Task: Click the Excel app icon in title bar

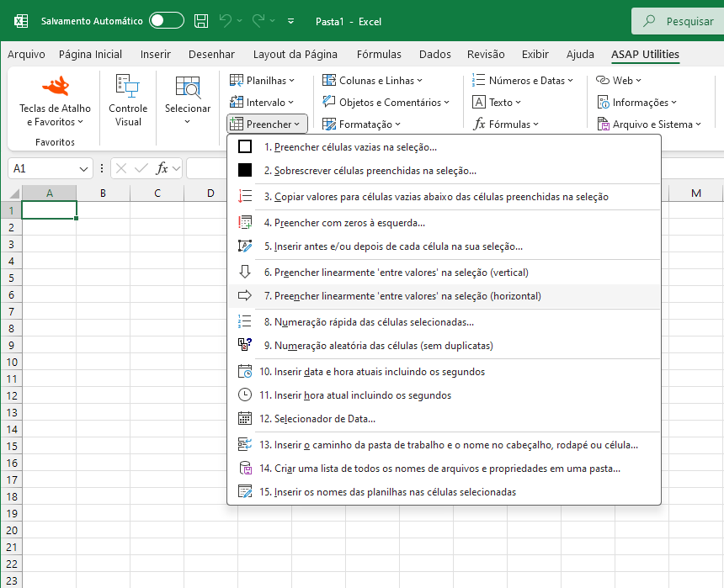Action: pyautogui.click(x=21, y=21)
